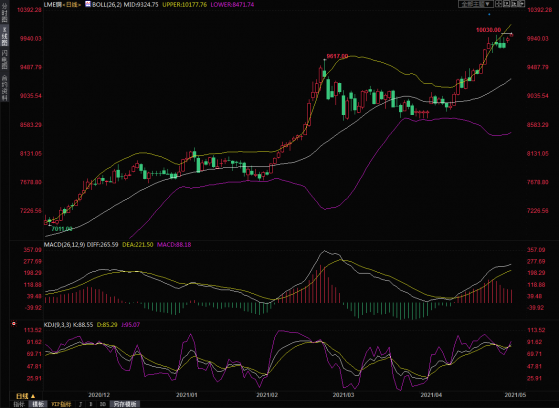Click the small blue marker below top-right toolbar
The width and height of the screenshot is (559, 408).
(x=489, y=15)
